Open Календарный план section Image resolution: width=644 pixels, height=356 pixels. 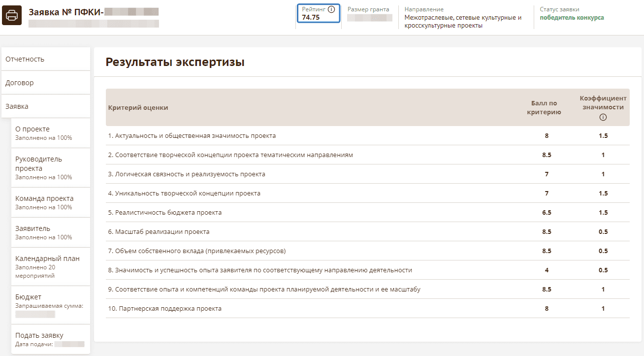point(50,266)
